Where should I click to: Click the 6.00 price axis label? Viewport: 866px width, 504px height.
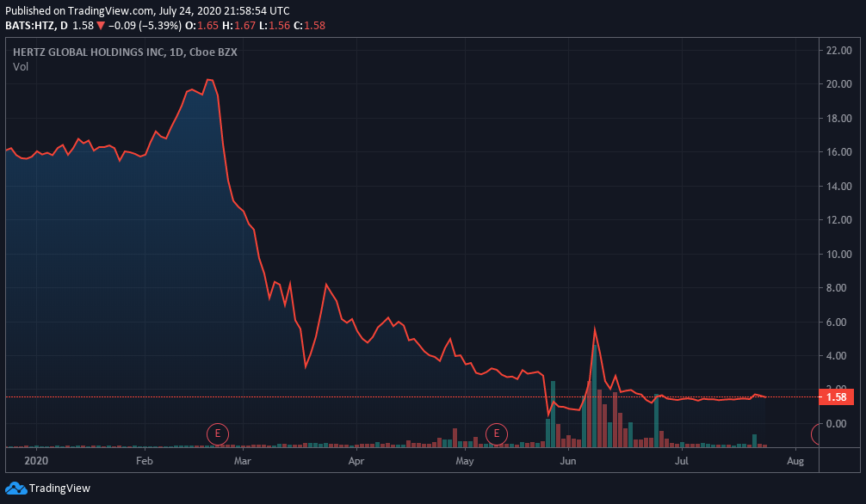point(836,322)
